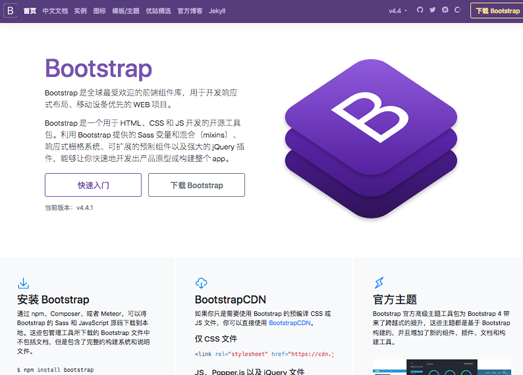Open the GitHub icon link
This screenshot has width=523, height=375.
click(x=420, y=10)
